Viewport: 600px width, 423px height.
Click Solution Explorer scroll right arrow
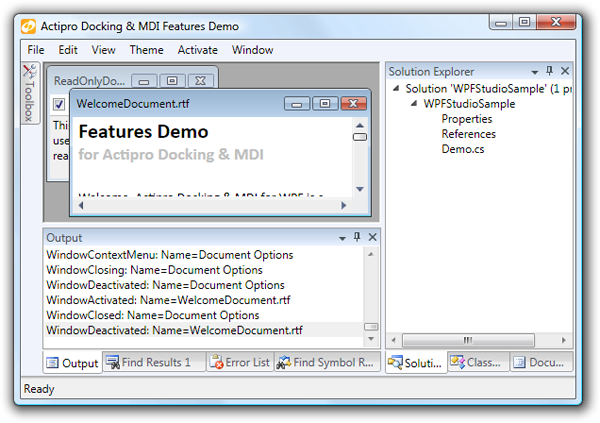(x=564, y=340)
